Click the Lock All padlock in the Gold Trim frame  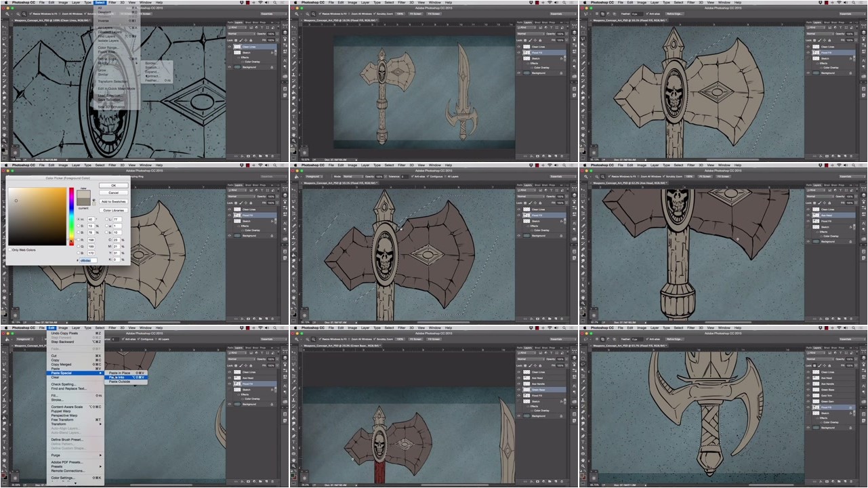point(829,365)
